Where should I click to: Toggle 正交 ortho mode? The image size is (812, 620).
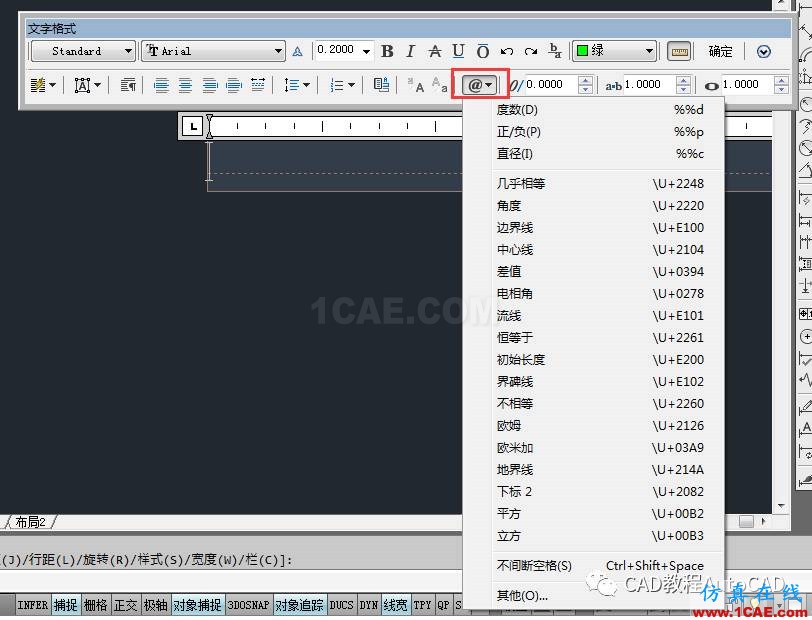point(126,604)
